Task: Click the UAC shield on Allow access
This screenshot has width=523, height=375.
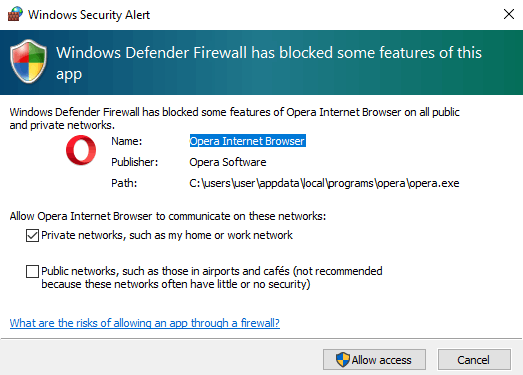Action: (343, 360)
